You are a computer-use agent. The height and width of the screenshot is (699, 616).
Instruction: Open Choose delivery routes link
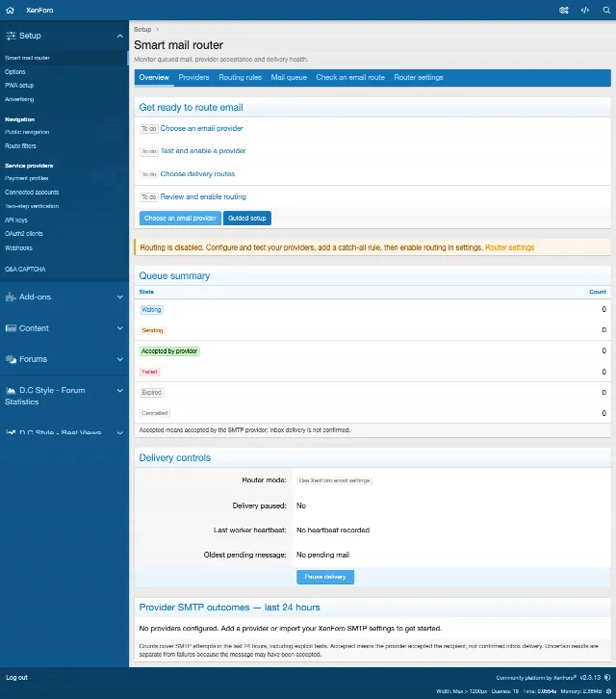197,174
